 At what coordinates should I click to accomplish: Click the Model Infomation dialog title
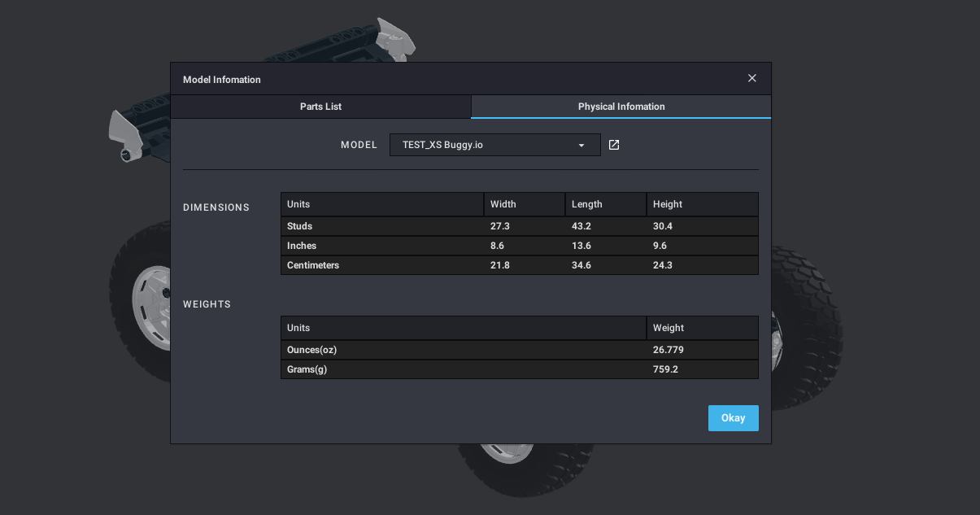click(222, 80)
